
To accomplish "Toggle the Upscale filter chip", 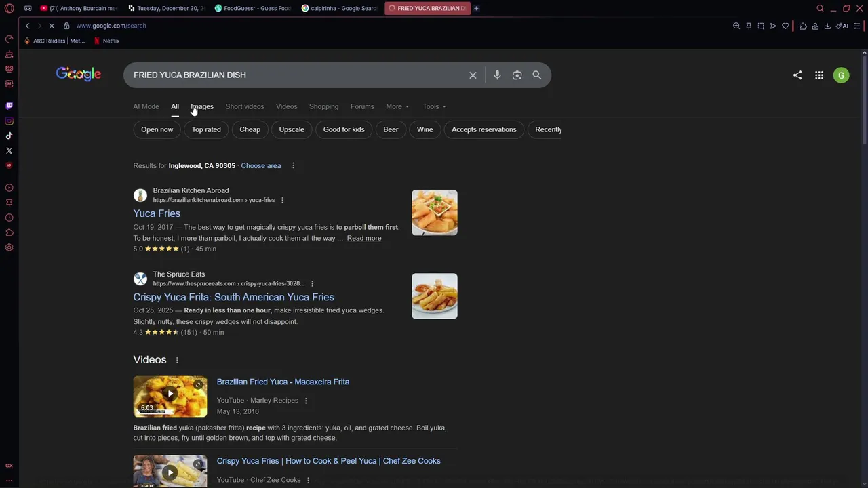I will [x=292, y=129].
